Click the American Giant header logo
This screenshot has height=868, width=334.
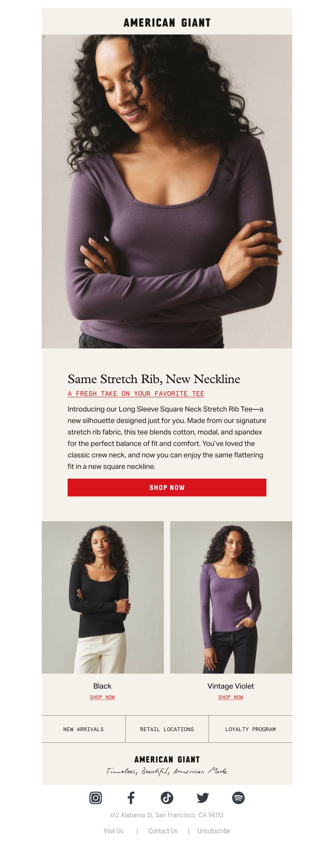[x=167, y=23]
